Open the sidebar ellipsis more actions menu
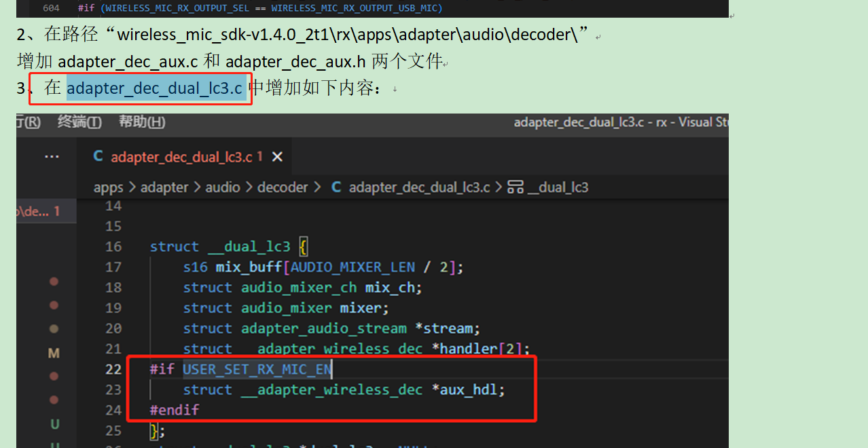 pos(52,157)
